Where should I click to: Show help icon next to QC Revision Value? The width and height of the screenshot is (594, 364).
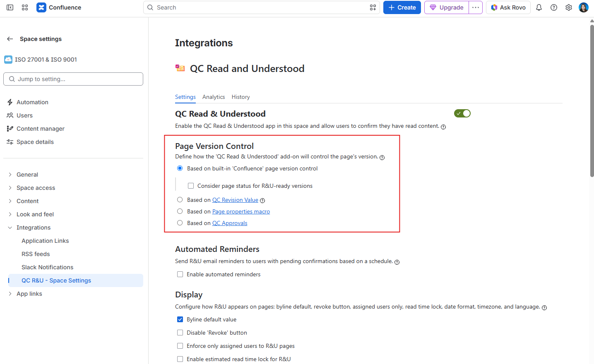point(262,201)
